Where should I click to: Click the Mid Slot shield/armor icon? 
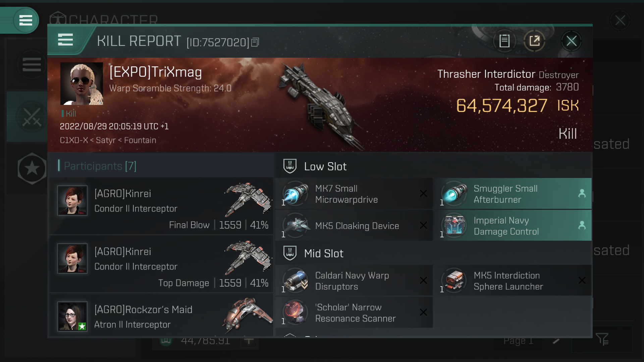tap(289, 253)
